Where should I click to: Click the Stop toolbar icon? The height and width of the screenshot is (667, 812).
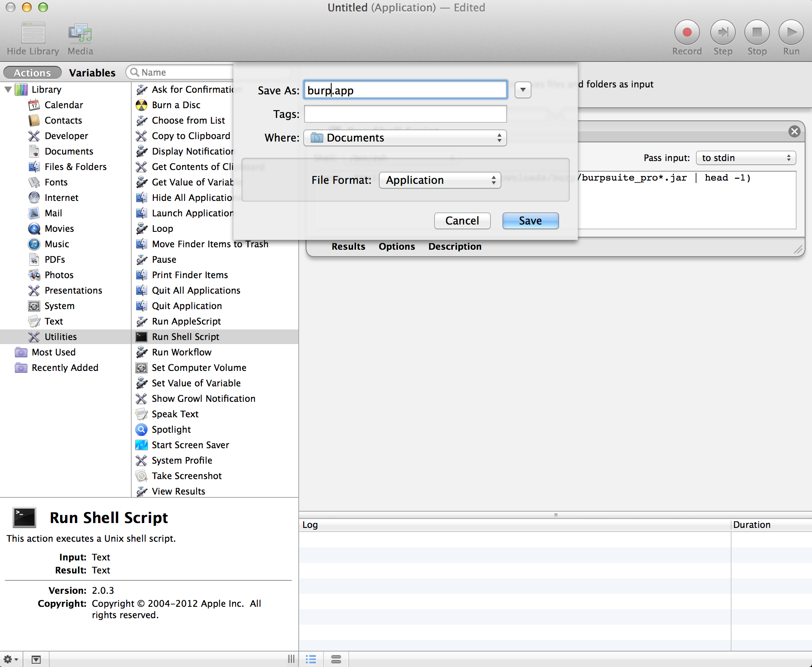tap(757, 33)
